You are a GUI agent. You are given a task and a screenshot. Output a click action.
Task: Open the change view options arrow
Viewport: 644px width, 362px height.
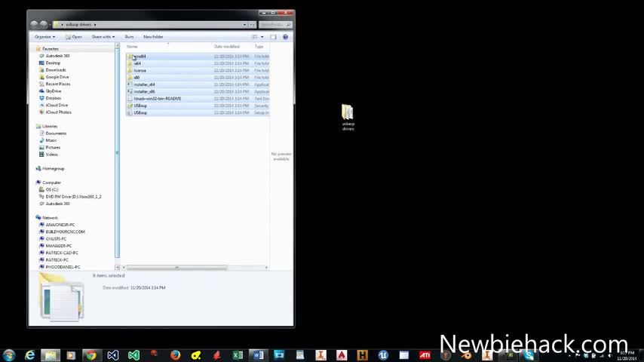click(262, 37)
